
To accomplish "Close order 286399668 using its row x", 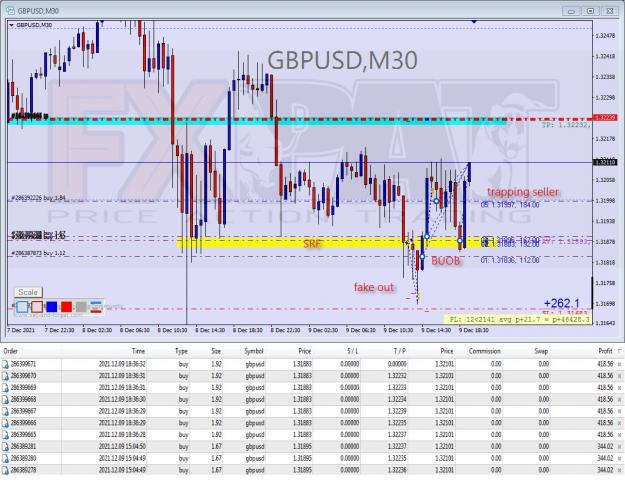I will coord(619,399).
